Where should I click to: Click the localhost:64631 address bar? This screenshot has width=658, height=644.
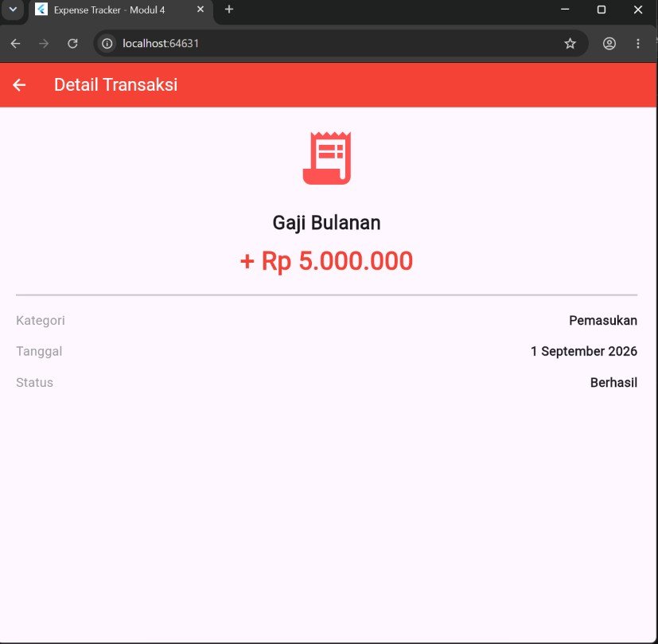coord(340,44)
